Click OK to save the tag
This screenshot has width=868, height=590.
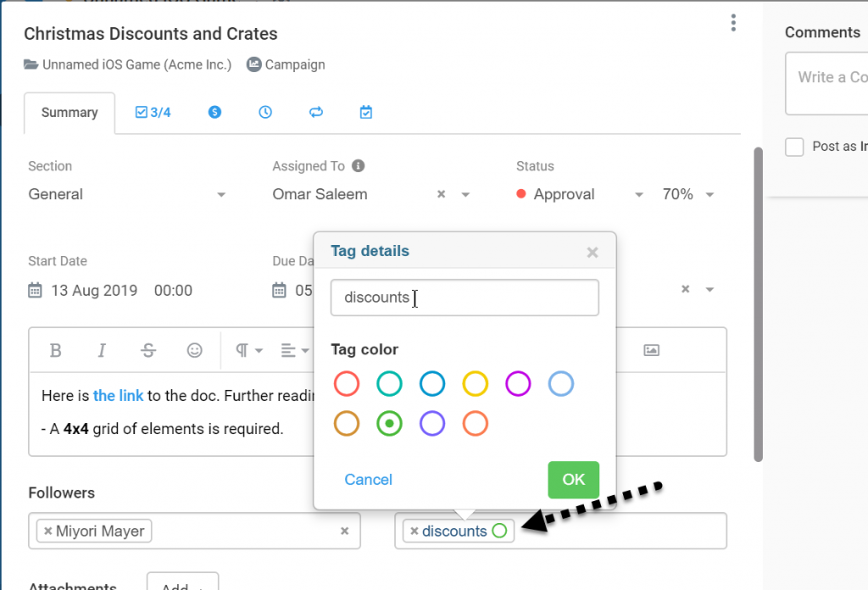pyautogui.click(x=573, y=479)
